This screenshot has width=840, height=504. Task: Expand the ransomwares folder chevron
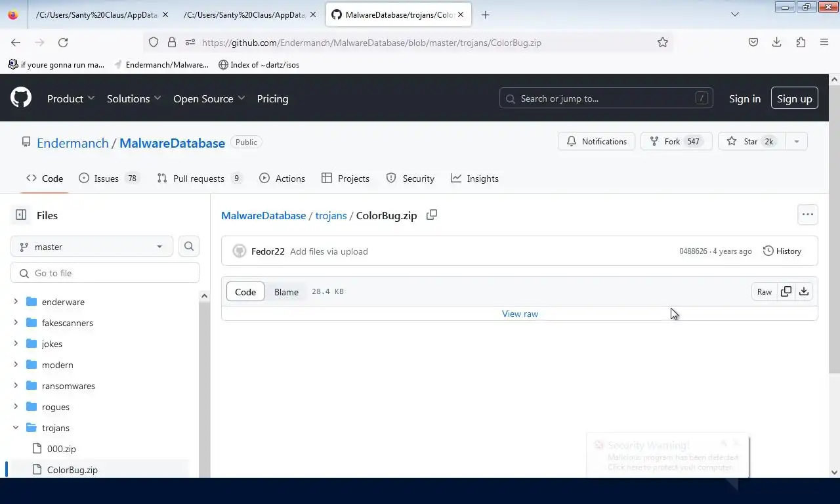click(16, 386)
